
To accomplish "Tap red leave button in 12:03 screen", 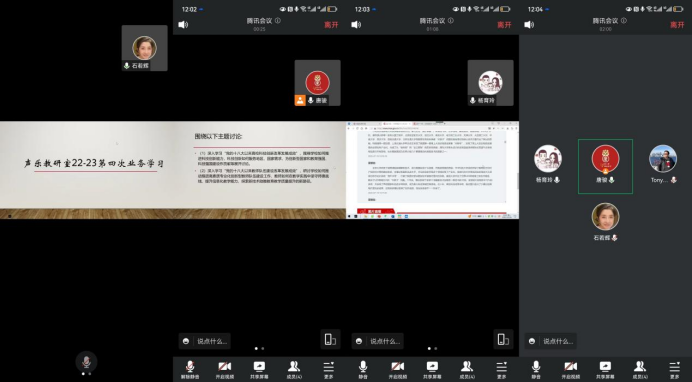I will (x=504, y=25).
